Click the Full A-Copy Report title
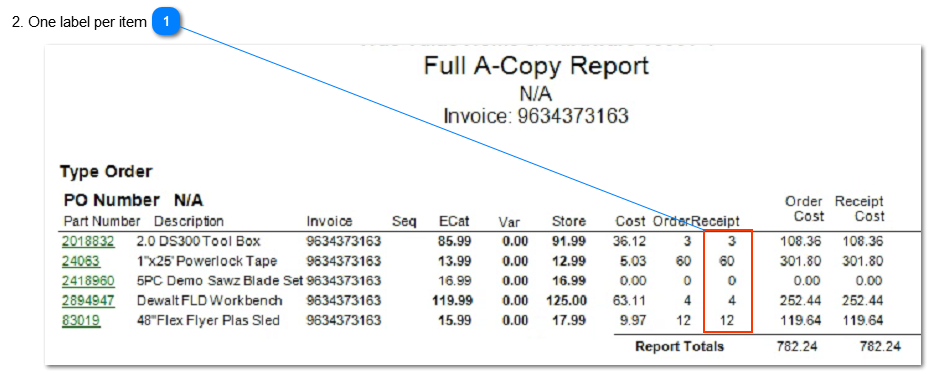 tap(536, 66)
